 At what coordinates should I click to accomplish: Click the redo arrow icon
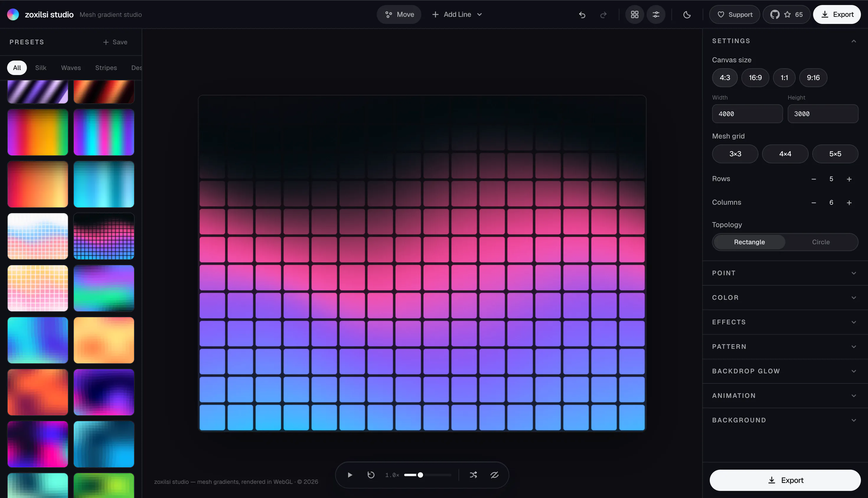click(x=603, y=15)
